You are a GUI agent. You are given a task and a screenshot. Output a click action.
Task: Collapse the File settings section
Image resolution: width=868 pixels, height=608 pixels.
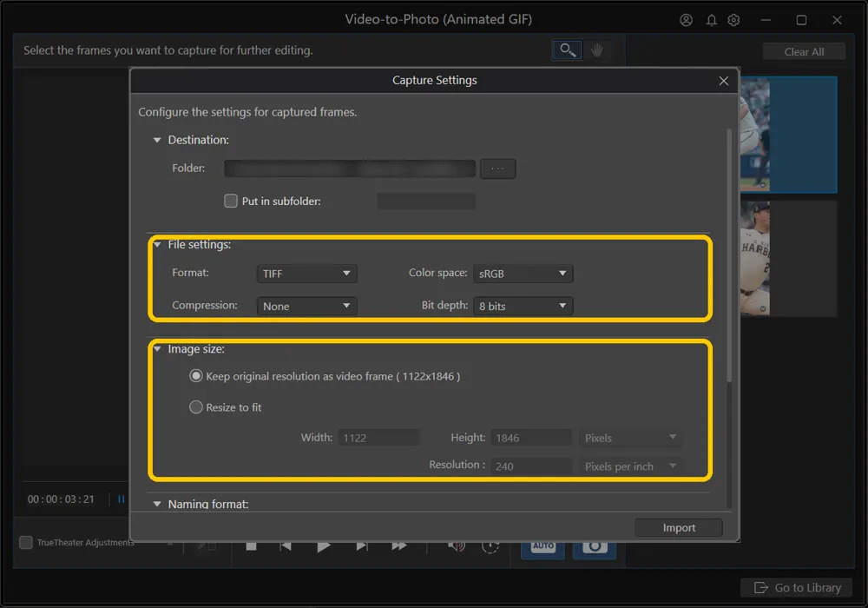[x=157, y=244]
